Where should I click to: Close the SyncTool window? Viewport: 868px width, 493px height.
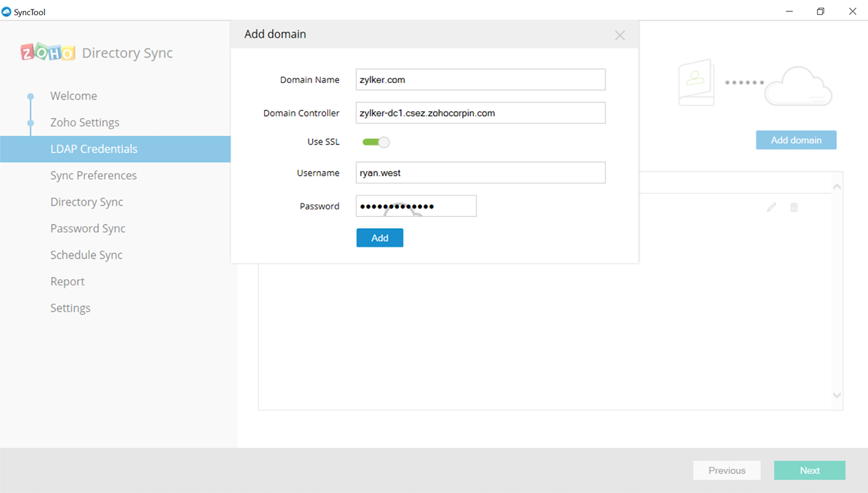(x=853, y=11)
